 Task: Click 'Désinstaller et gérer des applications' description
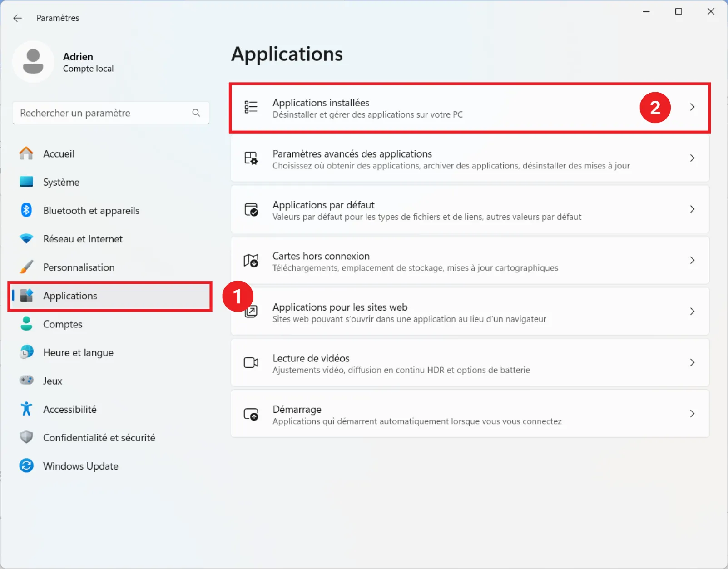[x=367, y=114]
